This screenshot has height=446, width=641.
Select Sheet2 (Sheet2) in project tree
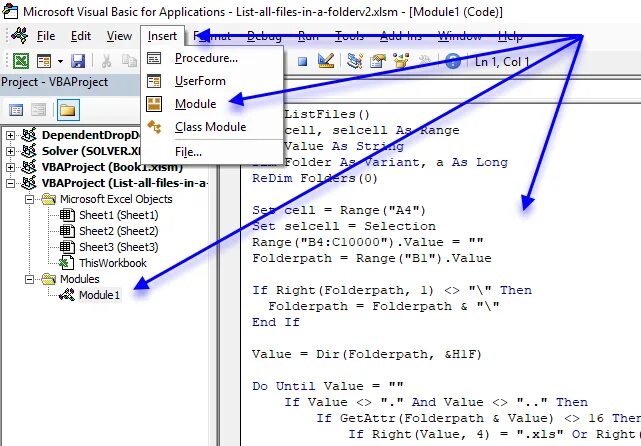point(119,231)
